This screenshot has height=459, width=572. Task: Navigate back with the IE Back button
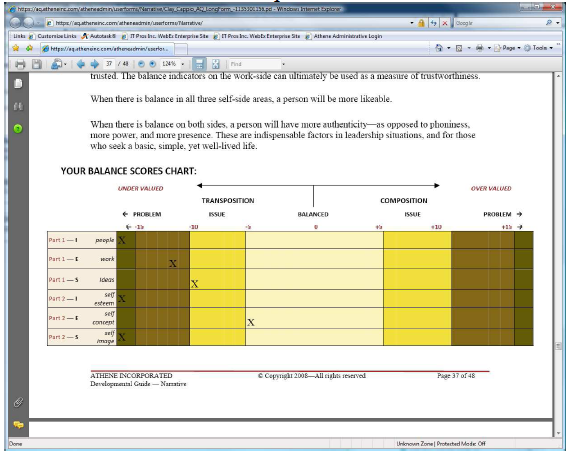pos(16,23)
